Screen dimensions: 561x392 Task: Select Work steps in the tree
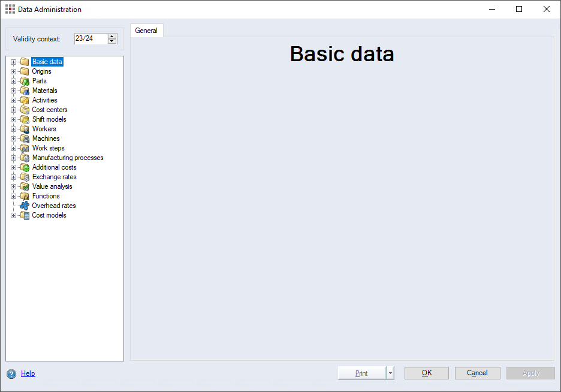point(48,148)
